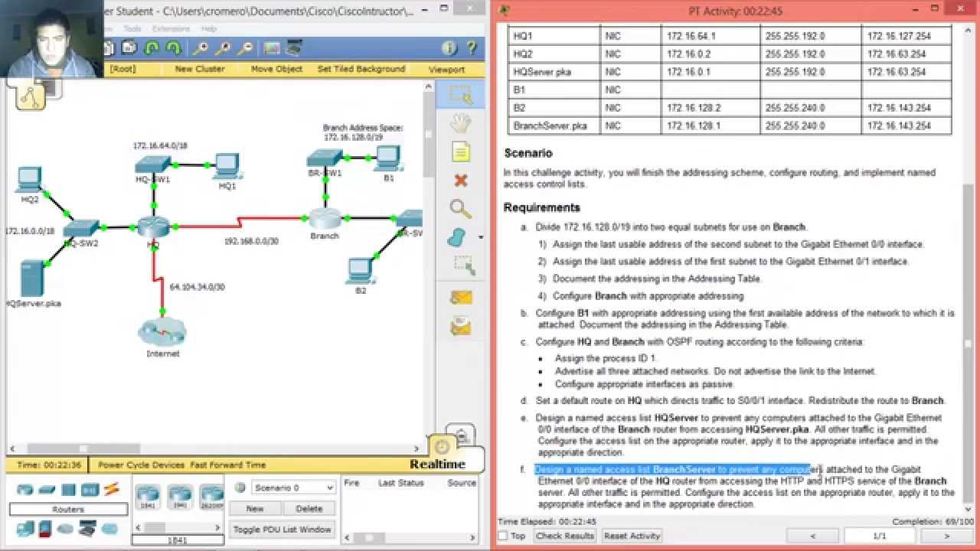Choose the Add Simple PDU envelope
The height and width of the screenshot is (551, 980).
[x=460, y=297]
